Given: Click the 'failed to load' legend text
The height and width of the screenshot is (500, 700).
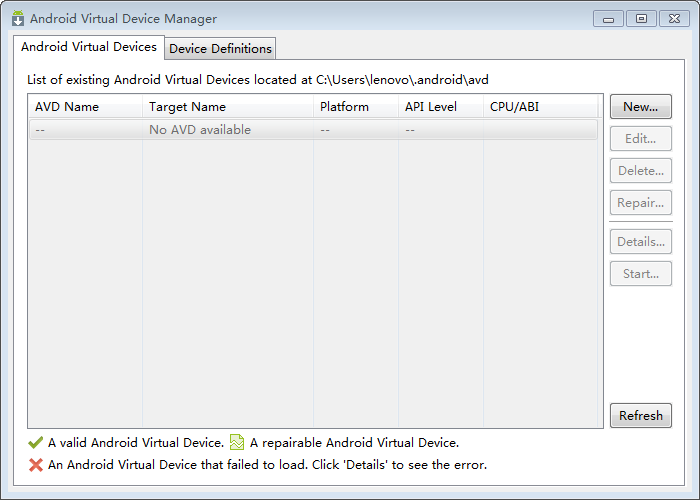Looking at the screenshot, I should [267, 465].
